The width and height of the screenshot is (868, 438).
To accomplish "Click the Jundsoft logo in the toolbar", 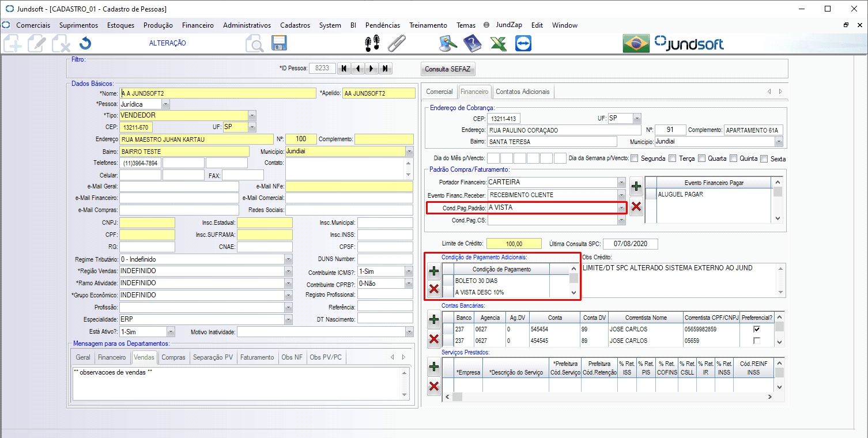I will (x=689, y=43).
